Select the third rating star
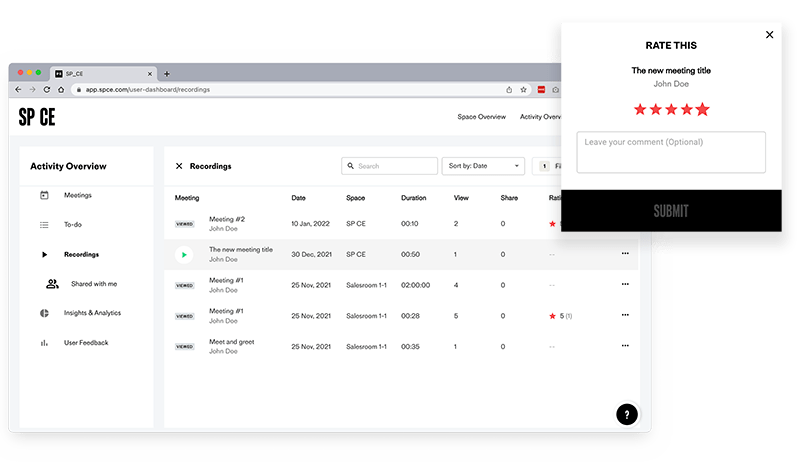 pos(672,109)
